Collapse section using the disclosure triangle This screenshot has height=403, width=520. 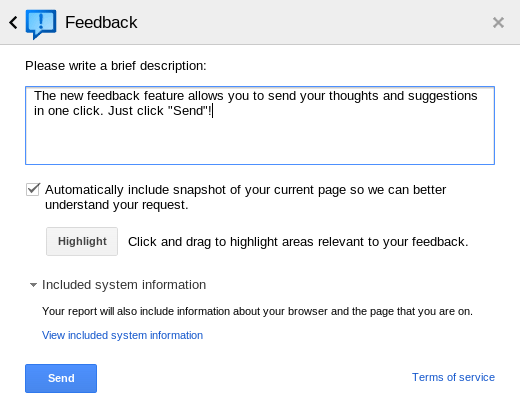point(33,285)
